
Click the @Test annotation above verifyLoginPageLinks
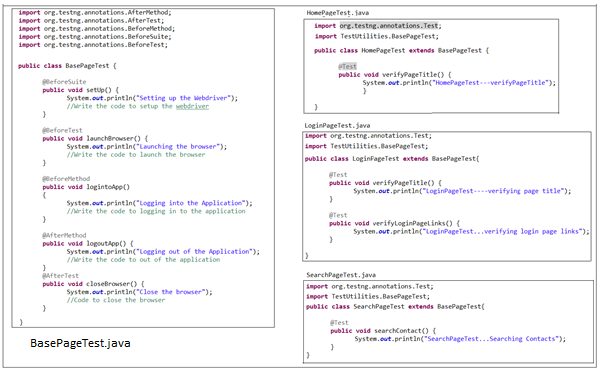click(338, 215)
